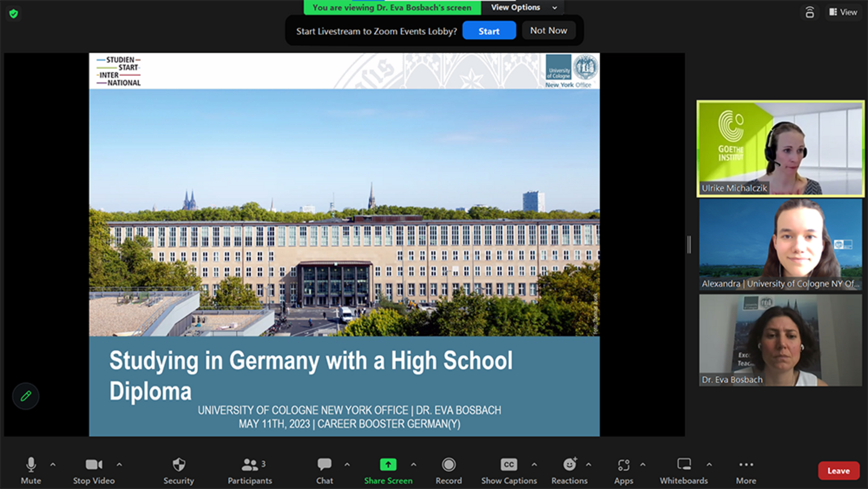The width and height of the screenshot is (868, 489).
Task: Select Dr. Eva Bosbach video thumbnail
Action: (x=781, y=340)
